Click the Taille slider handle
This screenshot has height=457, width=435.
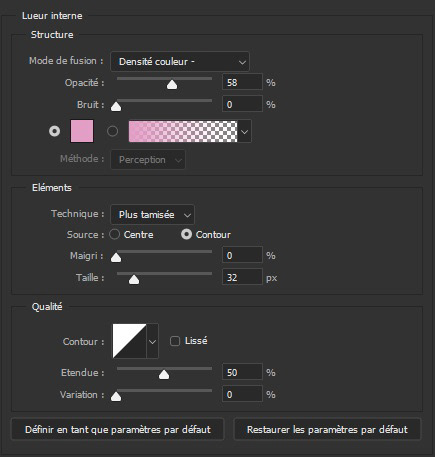point(134,279)
